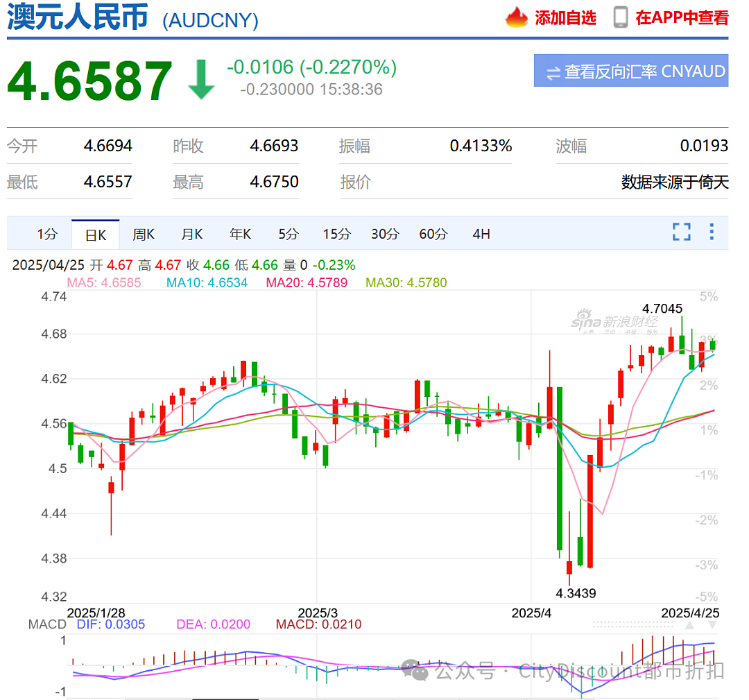Click the 昨收 value 4.6693
Viewport: 749px width, 700px height.
coord(274,146)
